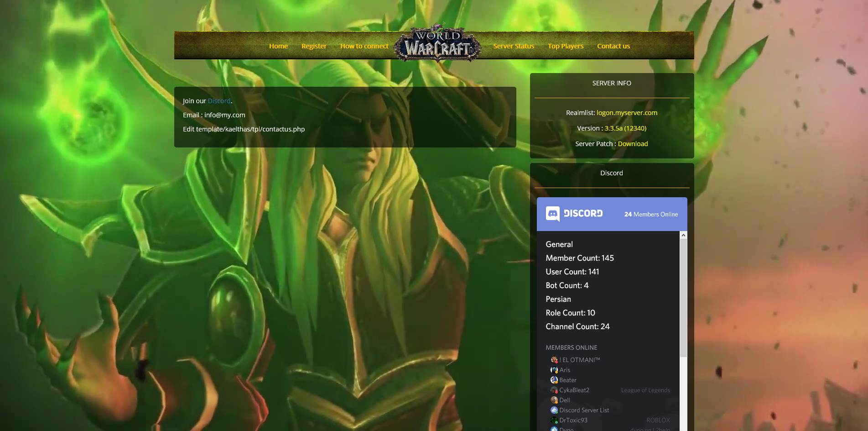Click the League of Legends activity text

(x=645, y=390)
